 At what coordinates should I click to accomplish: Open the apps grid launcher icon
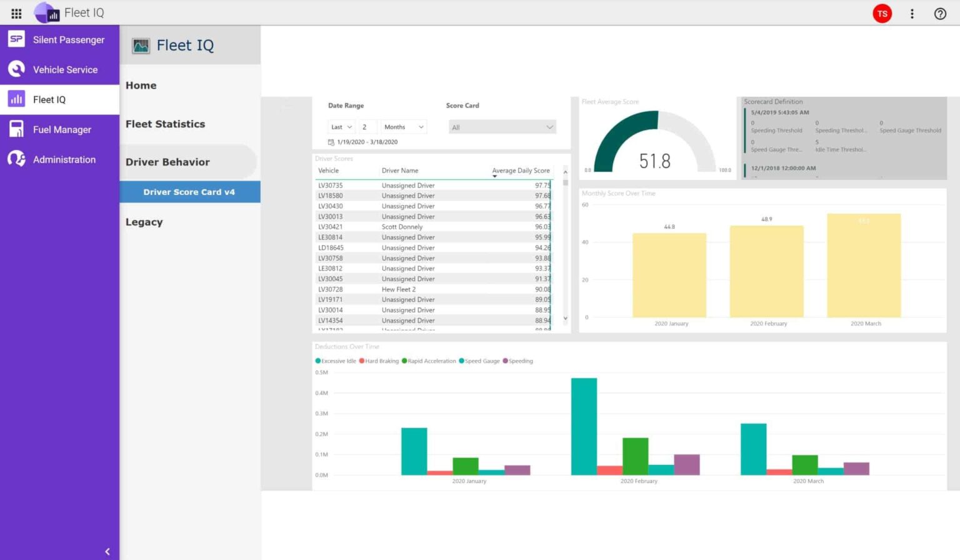16,13
